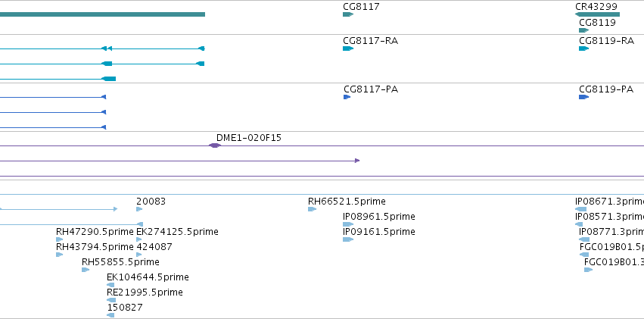This screenshot has height=319, width=644.
Task: Click the CG8117-PA protein feature
Action: point(347,97)
